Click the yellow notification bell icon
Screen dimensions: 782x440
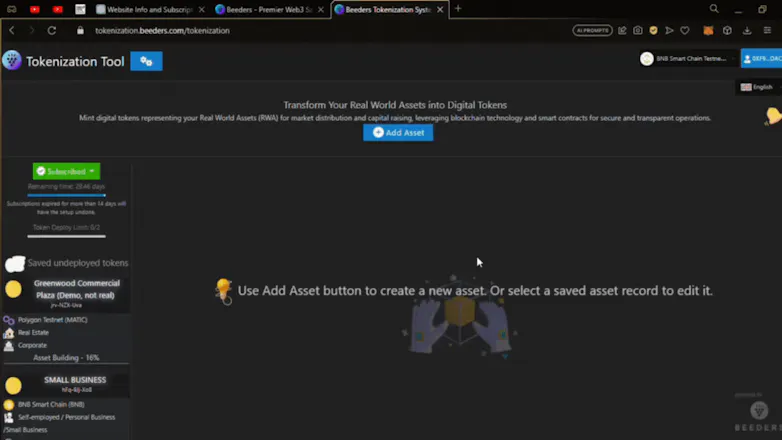[773, 116]
